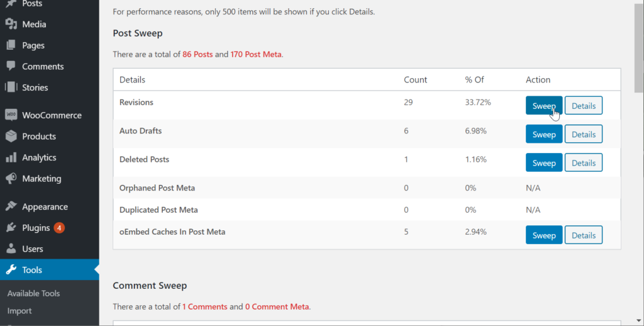
Task: Click the Plugins plug icon
Action: coord(11,228)
